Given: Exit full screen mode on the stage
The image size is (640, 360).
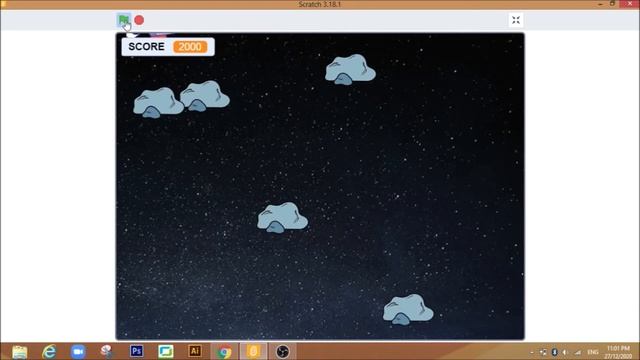Looking at the screenshot, I should click(x=516, y=20).
